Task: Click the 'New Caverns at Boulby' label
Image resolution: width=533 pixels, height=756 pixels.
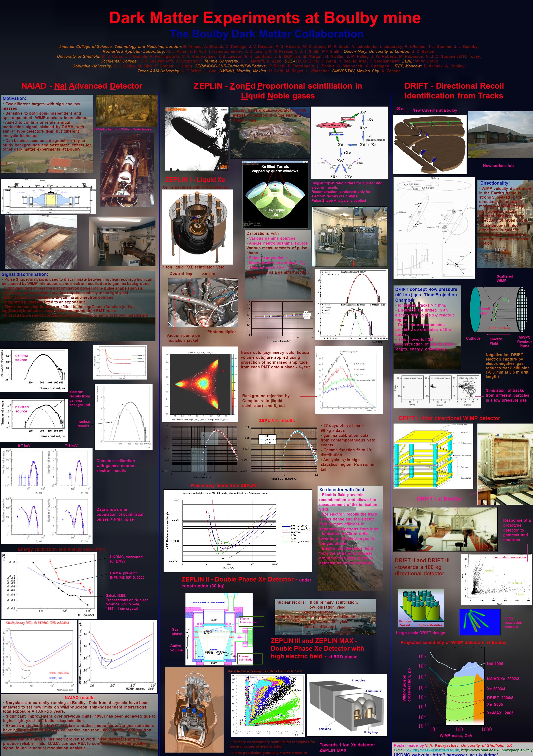Action: [x=435, y=110]
